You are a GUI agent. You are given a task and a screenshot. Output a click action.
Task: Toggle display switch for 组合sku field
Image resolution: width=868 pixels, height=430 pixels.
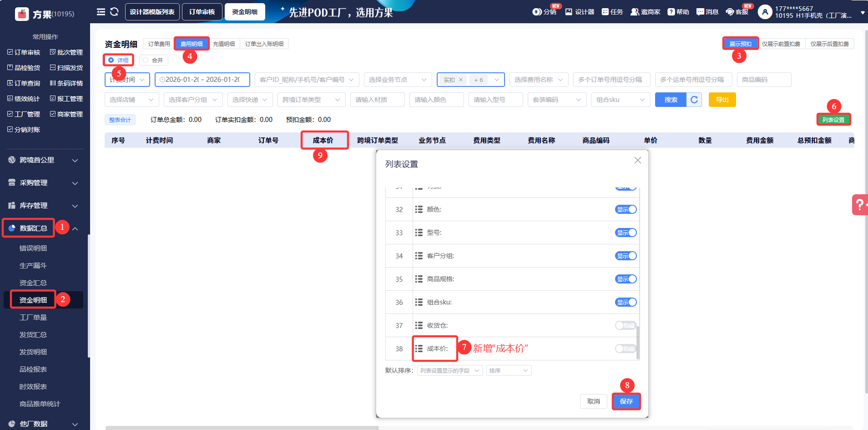pos(626,302)
